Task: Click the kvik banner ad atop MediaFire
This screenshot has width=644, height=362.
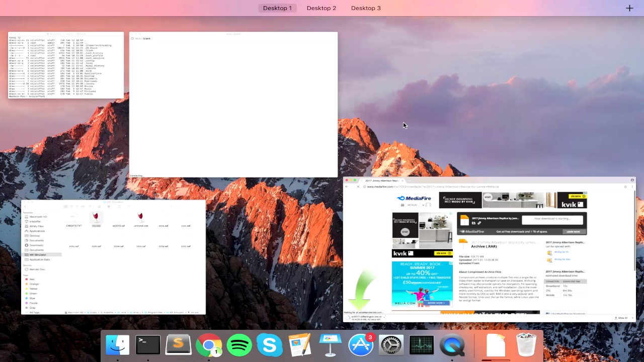Action: click(x=513, y=200)
